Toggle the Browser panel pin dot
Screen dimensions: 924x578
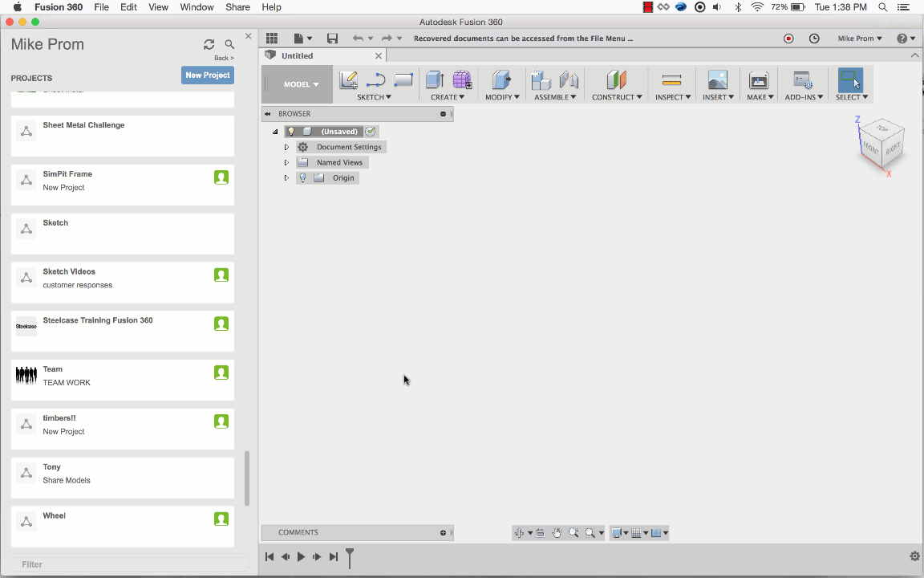tap(443, 114)
